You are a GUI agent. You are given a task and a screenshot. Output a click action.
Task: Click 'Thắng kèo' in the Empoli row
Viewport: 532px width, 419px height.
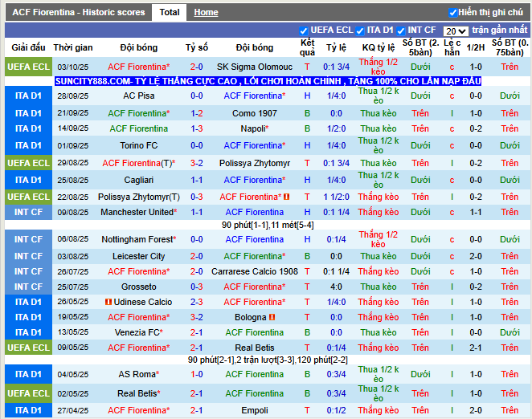pos(379,410)
